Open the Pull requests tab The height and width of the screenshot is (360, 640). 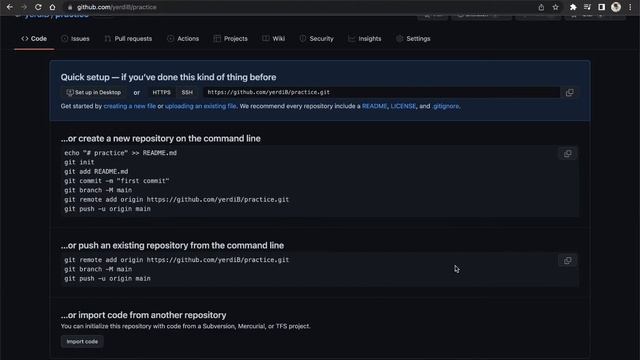pyautogui.click(x=128, y=39)
